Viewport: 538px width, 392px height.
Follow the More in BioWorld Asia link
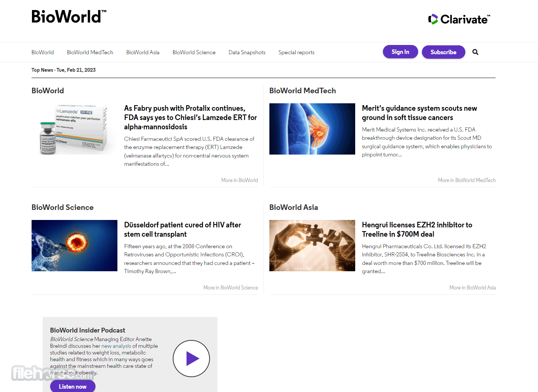[473, 288]
